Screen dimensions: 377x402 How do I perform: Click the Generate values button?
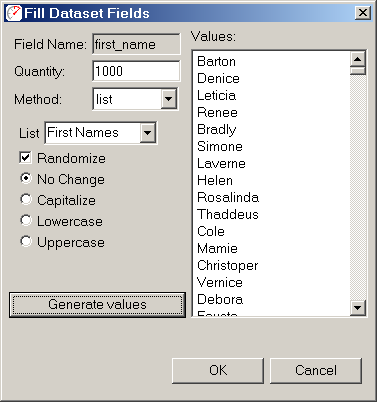click(x=97, y=305)
